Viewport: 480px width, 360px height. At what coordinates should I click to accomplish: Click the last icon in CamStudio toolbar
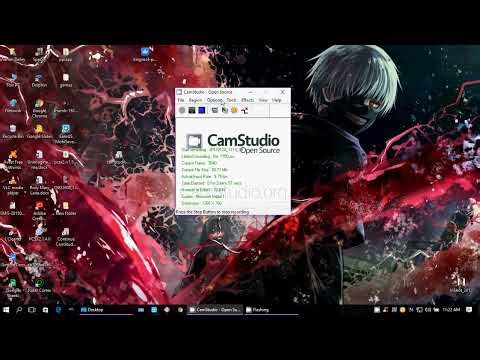(244, 110)
